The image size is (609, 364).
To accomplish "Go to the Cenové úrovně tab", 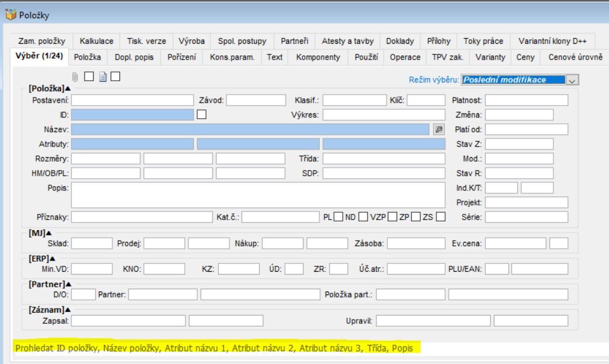I will coord(574,57).
